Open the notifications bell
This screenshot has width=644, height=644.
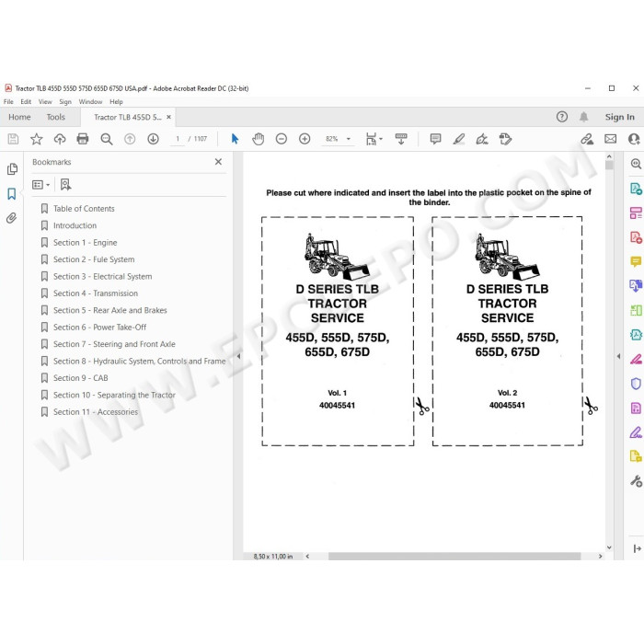point(583,117)
